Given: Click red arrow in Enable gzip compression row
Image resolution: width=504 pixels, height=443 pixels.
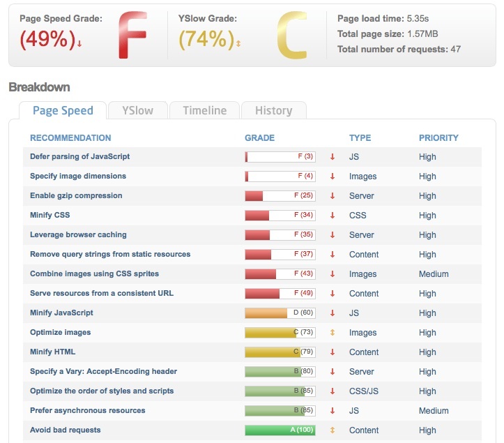Looking at the screenshot, I should tap(333, 196).
